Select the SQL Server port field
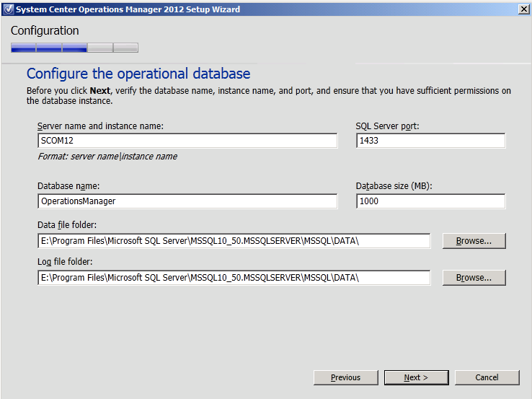The height and width of the screenshot is (399, 532). [x=430, y=141]
